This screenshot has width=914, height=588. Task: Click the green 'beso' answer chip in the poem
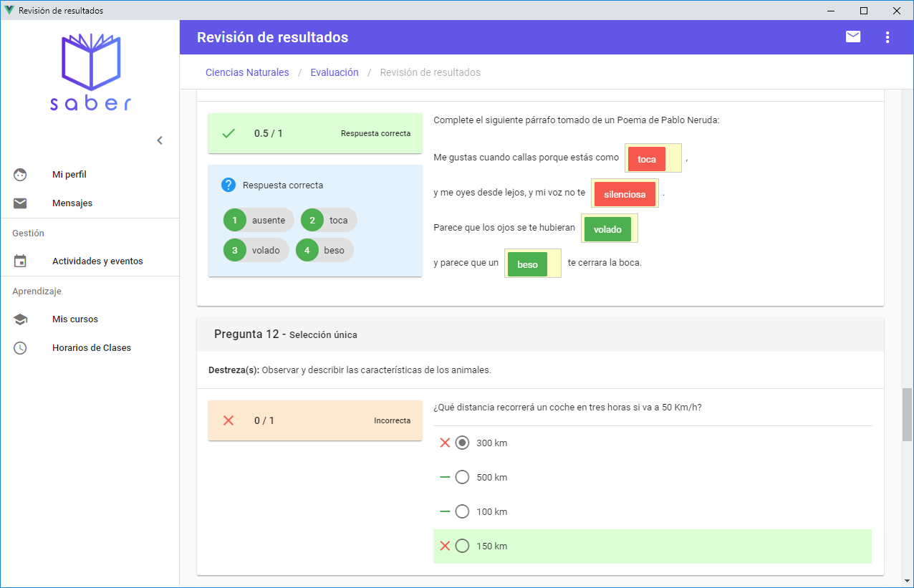[527, 264]
